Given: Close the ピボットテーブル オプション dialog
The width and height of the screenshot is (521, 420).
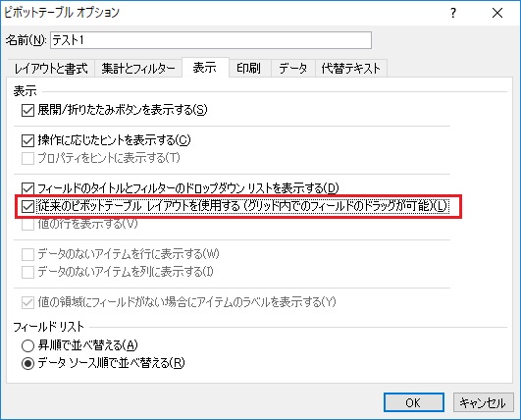Looking at the screenshot, I should 497,13.
